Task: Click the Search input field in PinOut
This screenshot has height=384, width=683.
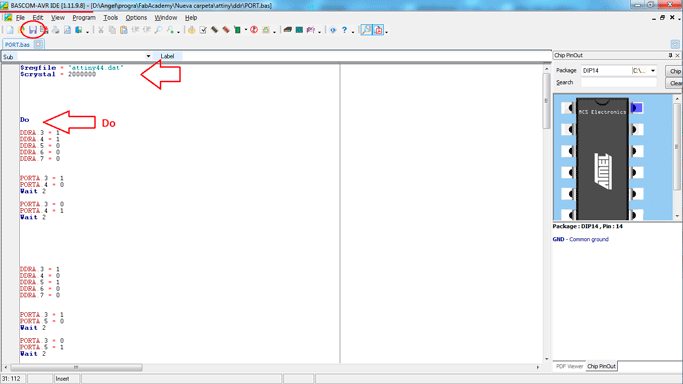Action: 619,82
